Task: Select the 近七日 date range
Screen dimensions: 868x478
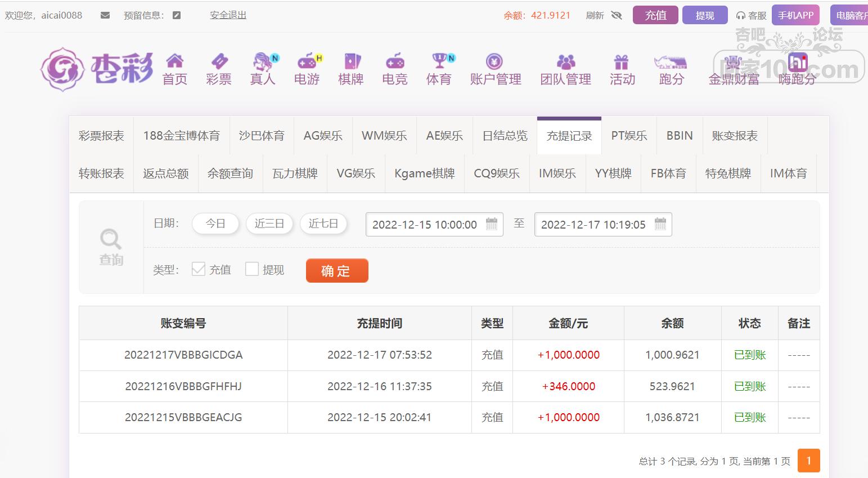Action: pos(323,224)
